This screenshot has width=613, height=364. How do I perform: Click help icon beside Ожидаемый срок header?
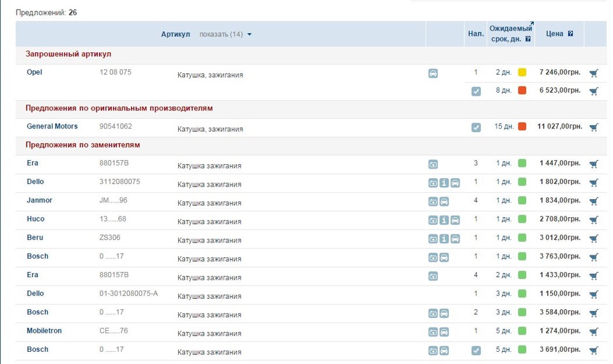coord(528,39)
